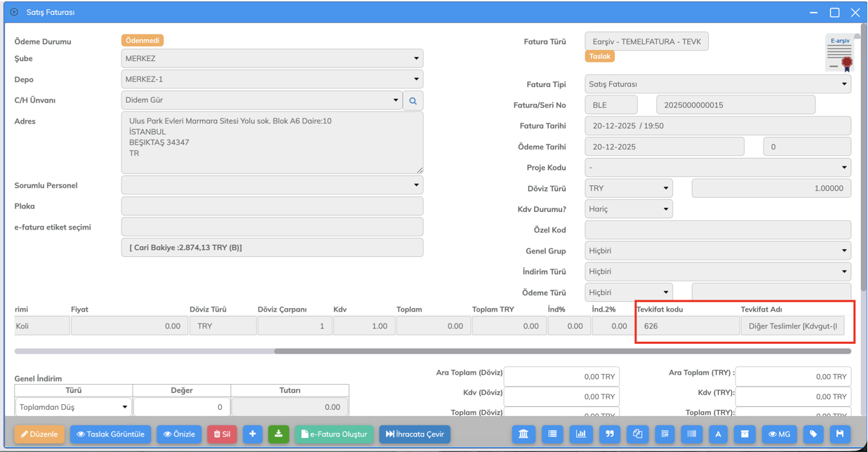Viewport: 868px width, 452px height.
Task: Click the blue plus icon button
Action: pyautogui.click(x=253, y=434)
